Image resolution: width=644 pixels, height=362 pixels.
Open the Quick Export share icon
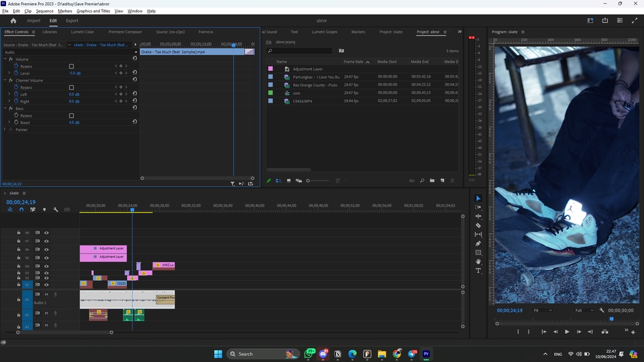click(605, 21)
